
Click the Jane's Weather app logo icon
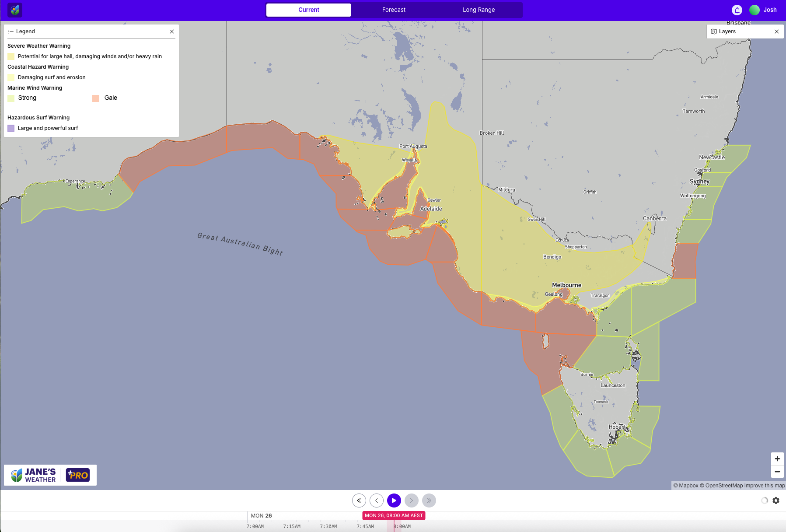click(x=15, y=10)
